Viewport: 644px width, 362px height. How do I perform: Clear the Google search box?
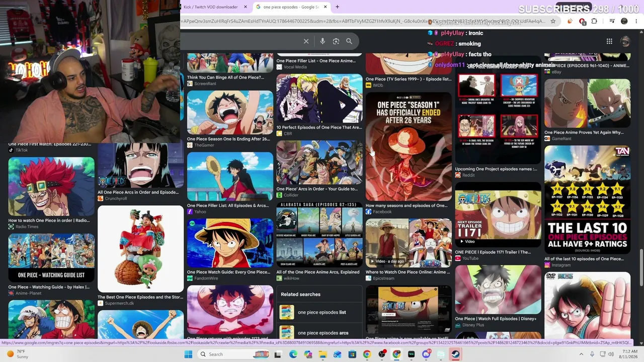pos(306,41)
